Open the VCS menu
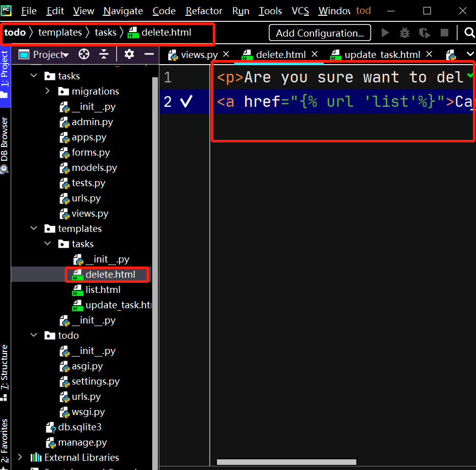Image resolution: width=476 pixels, height=470 pixels. 300,11
